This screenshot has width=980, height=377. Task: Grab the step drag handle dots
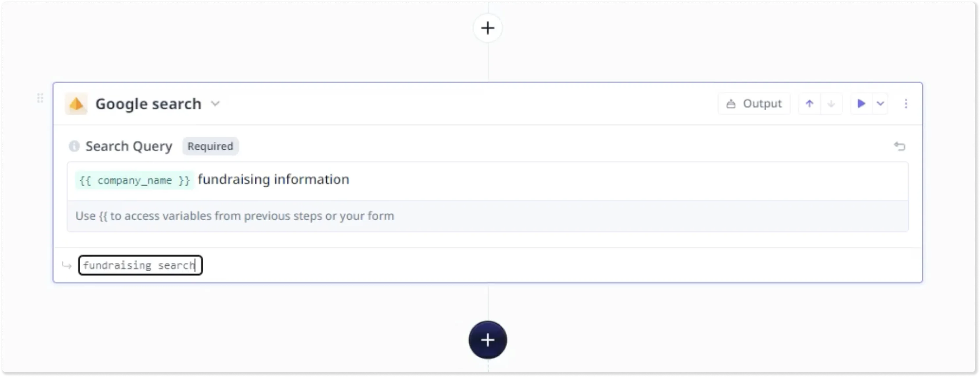tap(40, 98)
